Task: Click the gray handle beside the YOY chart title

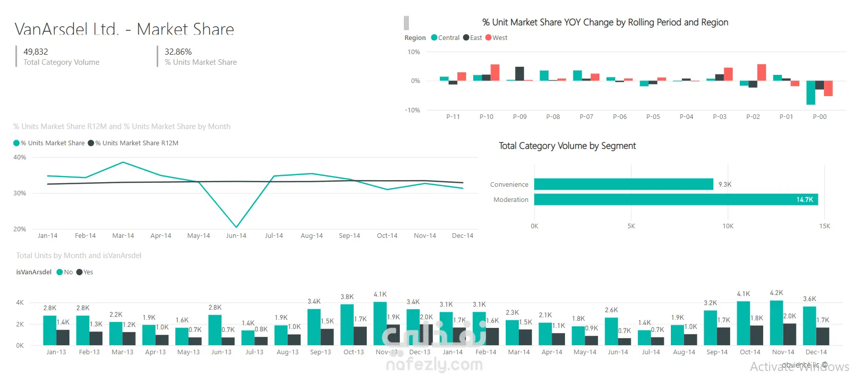Action: [406, 23]
